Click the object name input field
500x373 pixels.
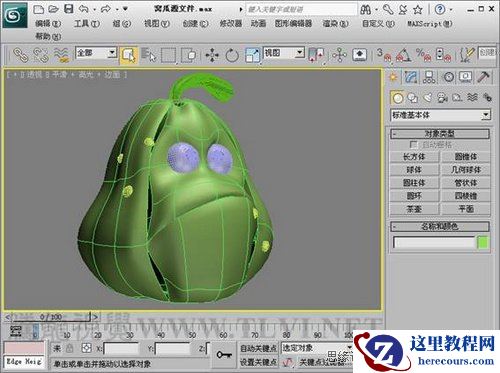(x=434, y=242)
